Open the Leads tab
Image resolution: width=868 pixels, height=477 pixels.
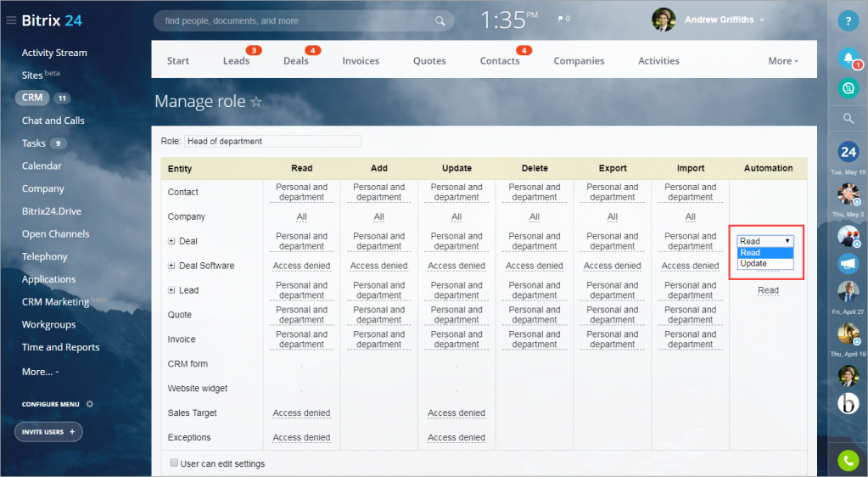[237, 61]
